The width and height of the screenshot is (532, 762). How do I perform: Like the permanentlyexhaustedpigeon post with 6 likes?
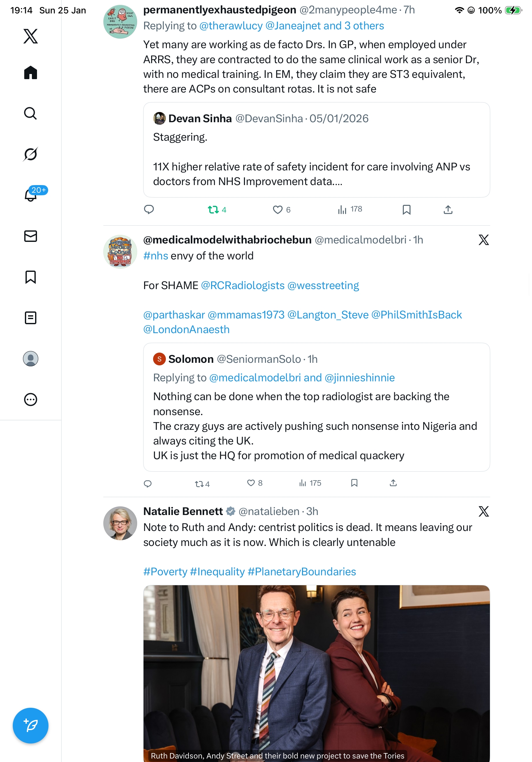277,210
